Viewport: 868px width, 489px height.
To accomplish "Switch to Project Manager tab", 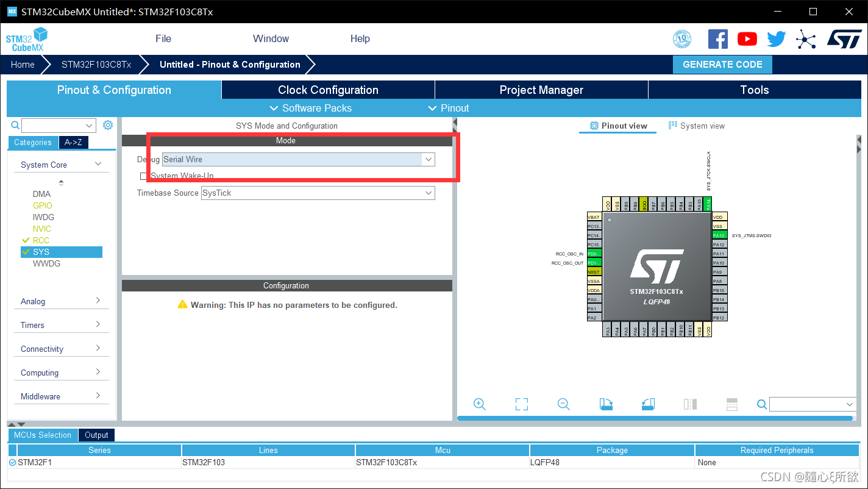I will (x=541, y=90).
